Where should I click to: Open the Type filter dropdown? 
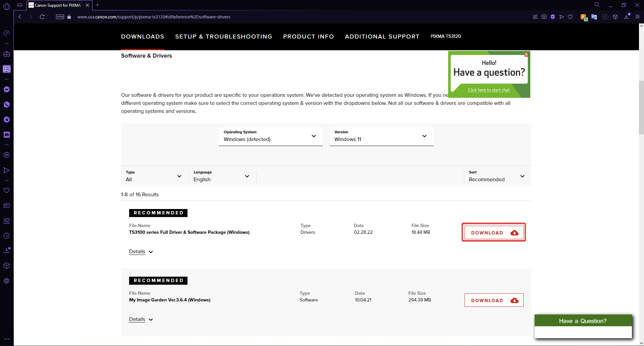154,176
